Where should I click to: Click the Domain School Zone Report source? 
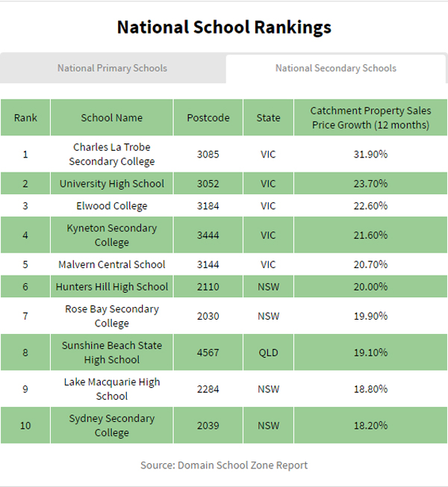click(x=224, y=465)
